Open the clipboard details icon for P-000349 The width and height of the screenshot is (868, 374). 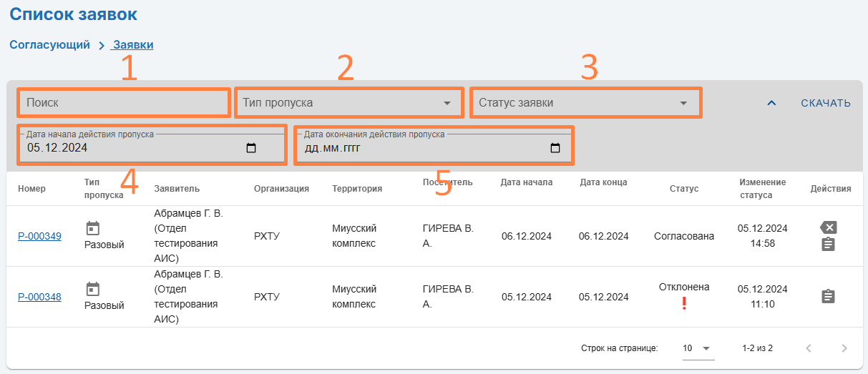pyautogui.click(x=828, y=245)
